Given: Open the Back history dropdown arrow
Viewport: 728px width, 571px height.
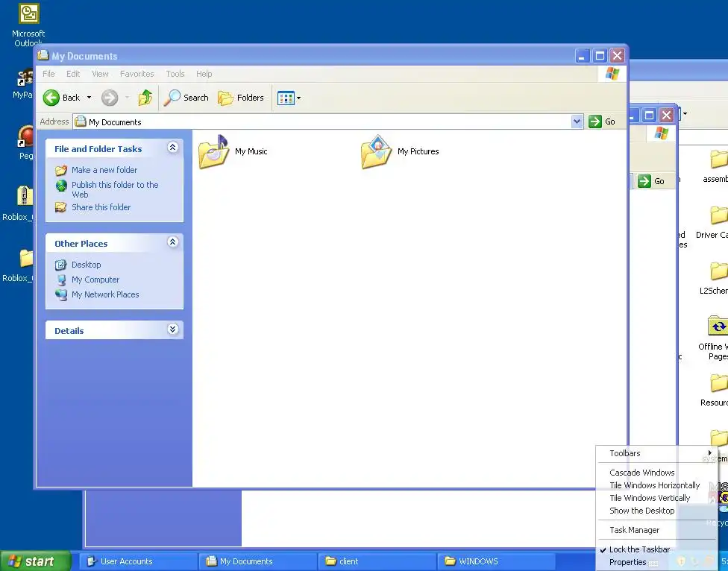Looking at the screenshot, I should [x=90, y=98].
